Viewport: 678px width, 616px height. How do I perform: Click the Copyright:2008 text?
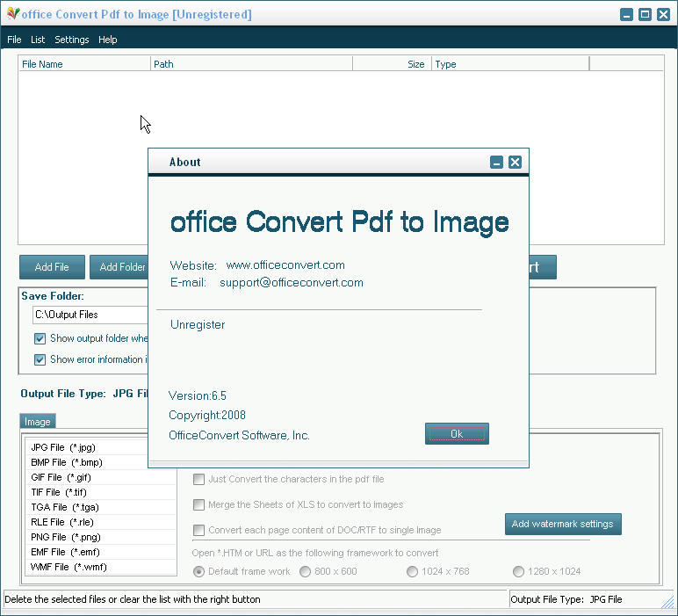207,415
